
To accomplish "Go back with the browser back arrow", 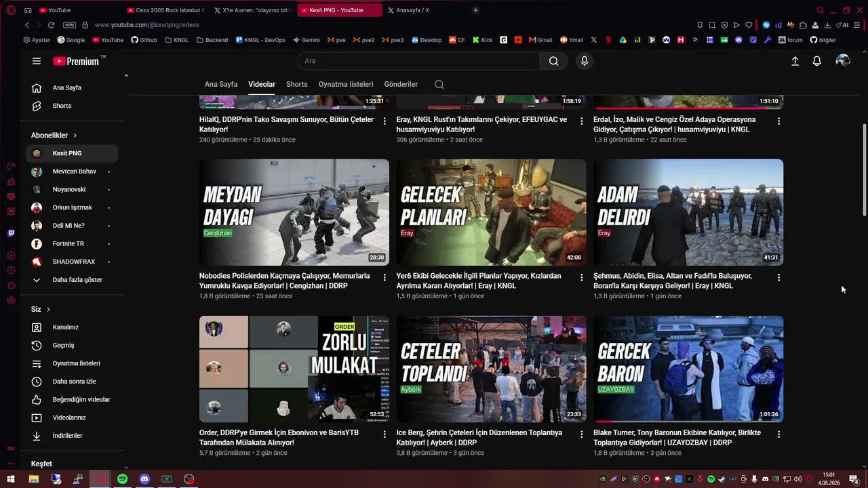I will point(27,25).
